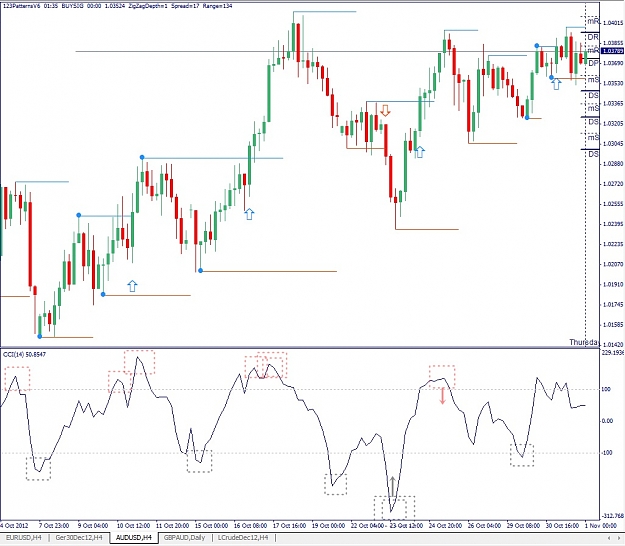Click the highlighted current price label 1.03789
The width and height of the screenshot is (625, 546).
click(x=612, y=51)
